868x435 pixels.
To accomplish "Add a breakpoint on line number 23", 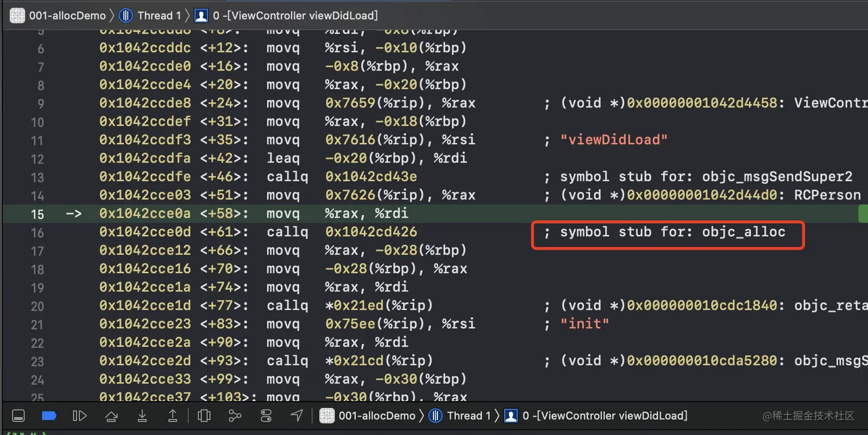I will point(37,361).
